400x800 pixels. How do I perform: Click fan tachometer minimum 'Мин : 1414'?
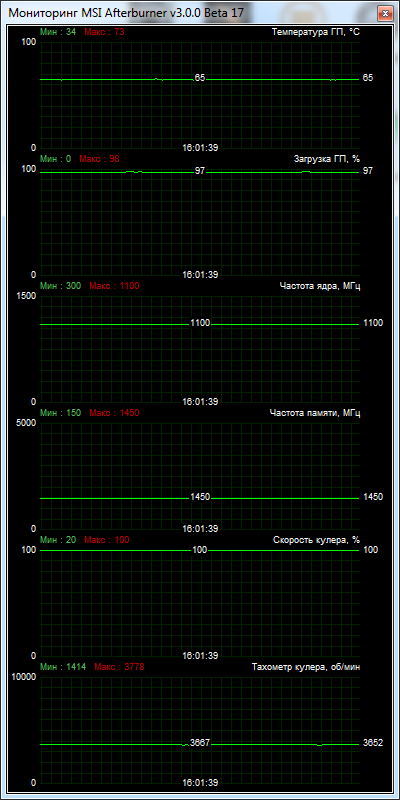point(63,667)
